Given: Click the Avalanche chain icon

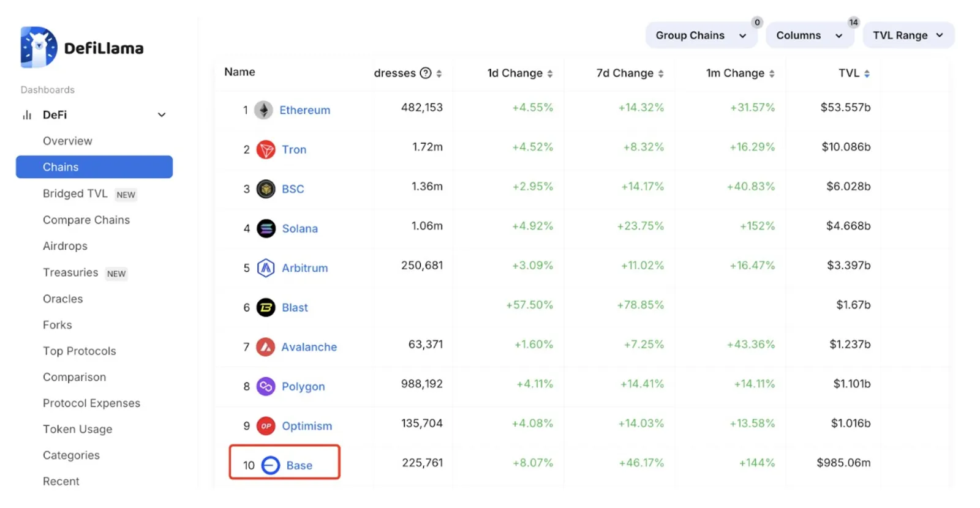Looking at the screenshot, I should pos(265,347).
